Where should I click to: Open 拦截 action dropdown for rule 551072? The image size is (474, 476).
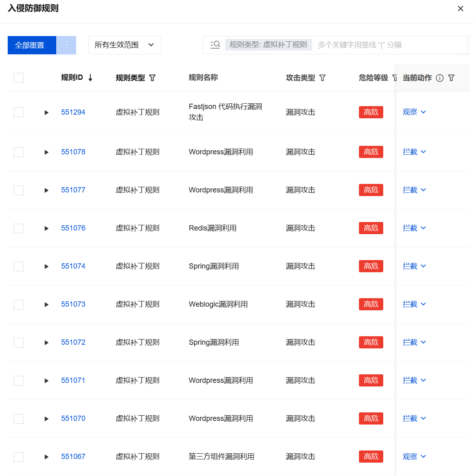click(x=414, y=342)
